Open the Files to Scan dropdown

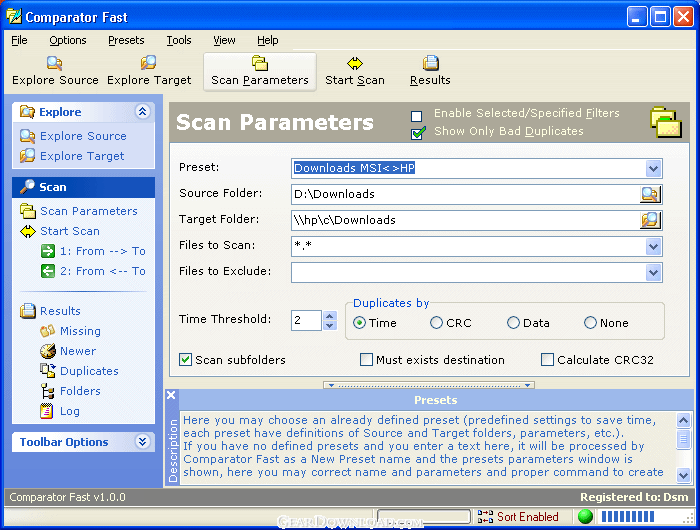653,246
